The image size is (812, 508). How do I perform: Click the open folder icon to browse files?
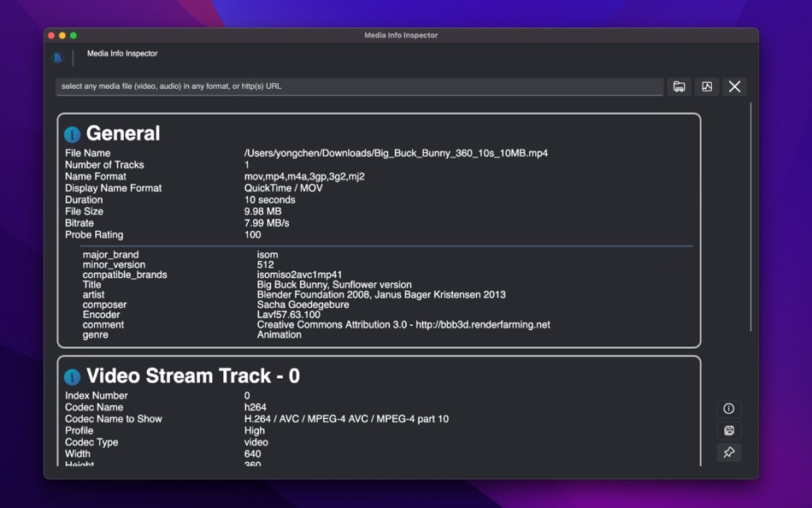point(679,86)
